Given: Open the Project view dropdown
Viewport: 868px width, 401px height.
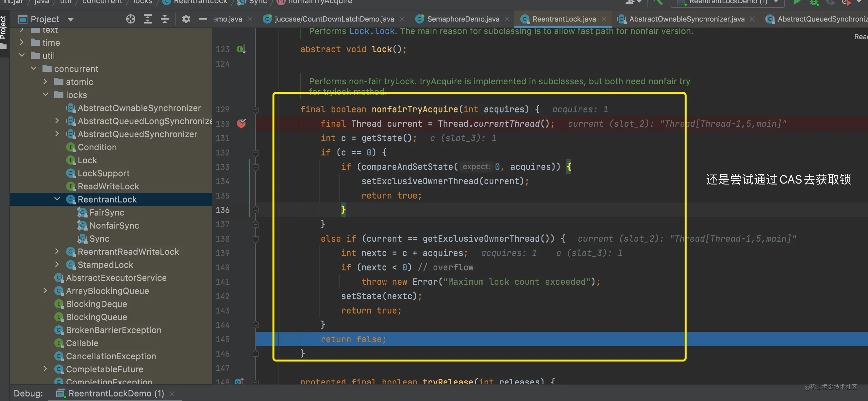Looking at the screenshot, I should pos(70,20).
